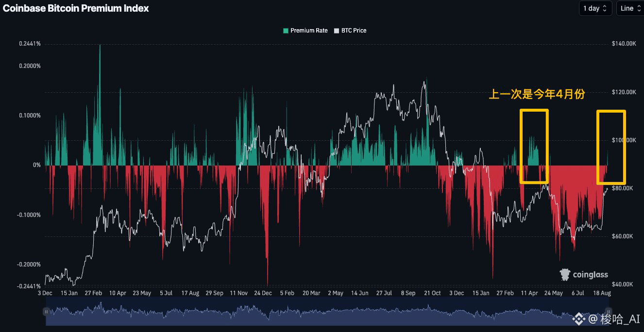The height and width of the screenshot is (332, 644).
Task: Click the -0.2000% left axis label
Action: [x=29, y=265]
